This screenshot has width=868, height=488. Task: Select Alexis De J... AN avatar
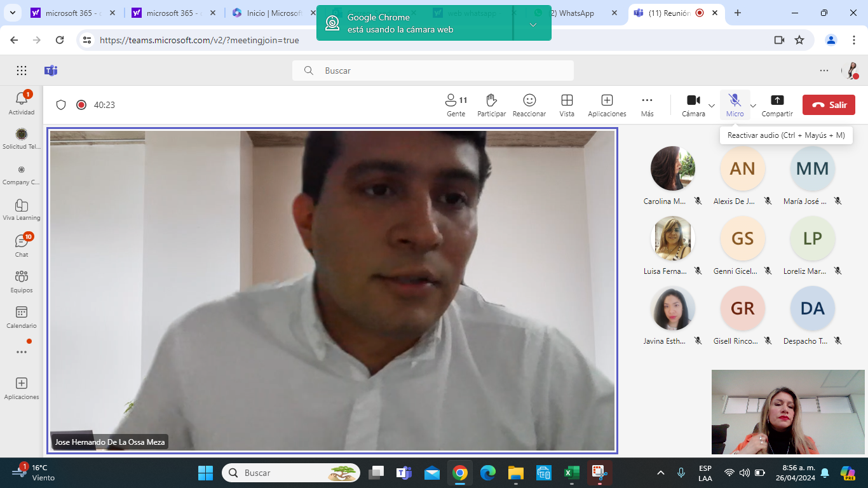click(x=742, y=168)
